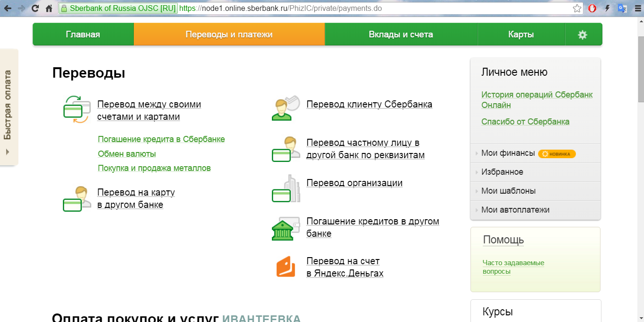Click the person icon beside Перевод клиенту Сбербанка
This screenshot has width=644, height=322.
(x=286, y=108)
